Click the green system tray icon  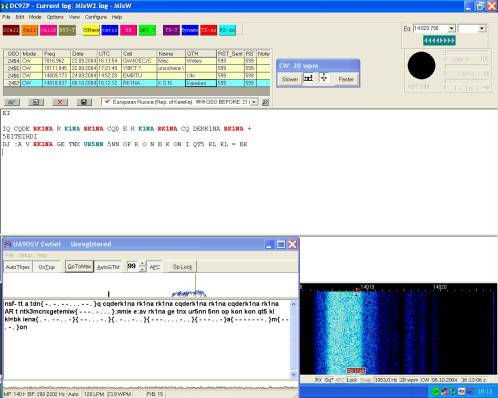pos(435,391)
